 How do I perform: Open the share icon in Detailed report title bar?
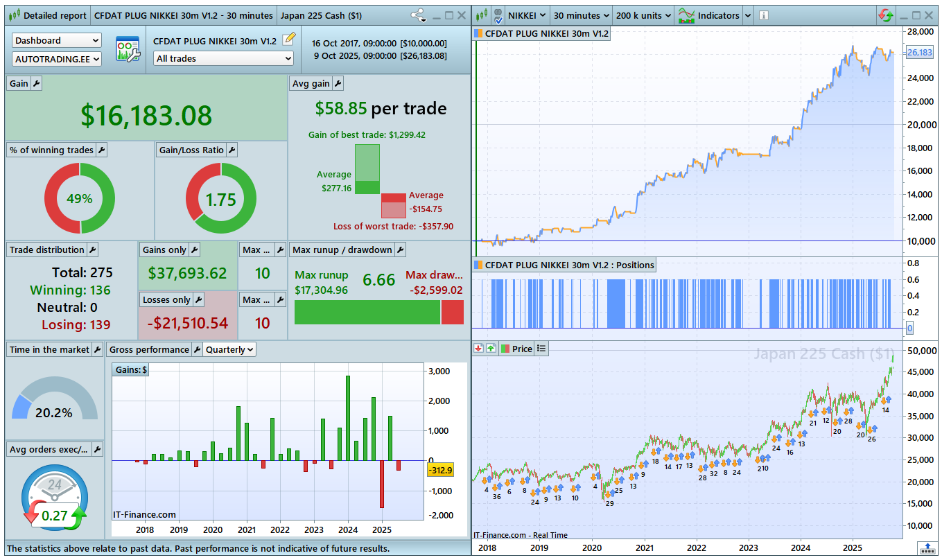[x=417, y=15]
